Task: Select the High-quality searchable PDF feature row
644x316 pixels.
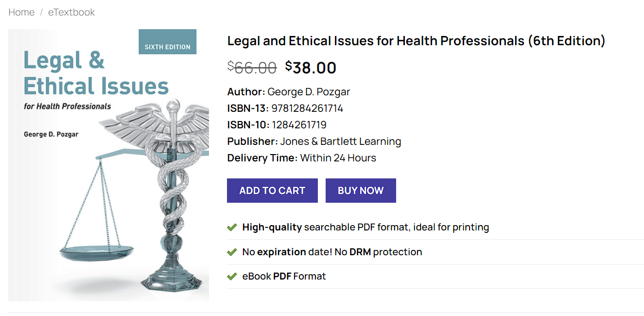Action: [366, 227]
